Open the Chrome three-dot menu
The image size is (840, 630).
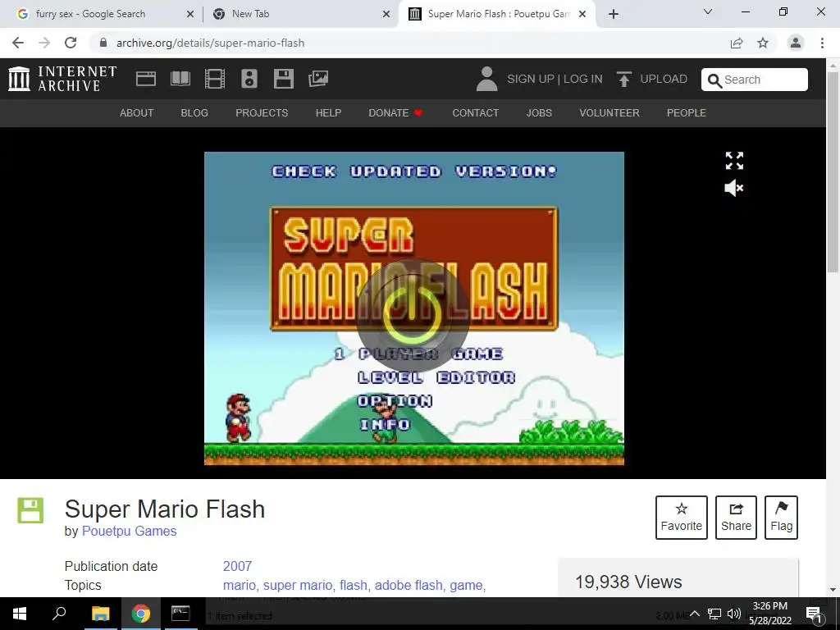822,43
